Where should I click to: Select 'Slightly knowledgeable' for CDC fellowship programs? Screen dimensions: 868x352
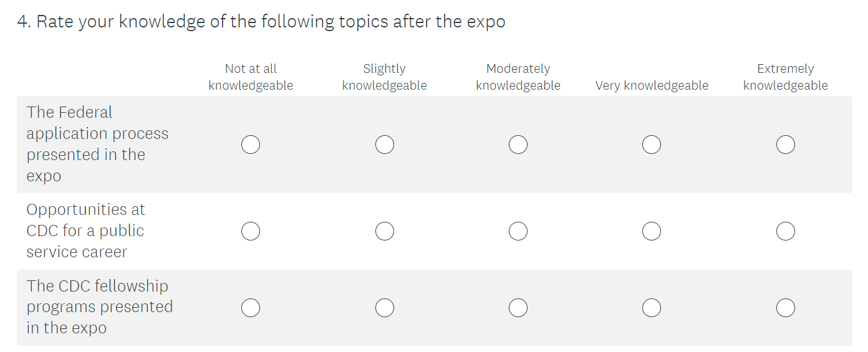(x=385, y=308)
